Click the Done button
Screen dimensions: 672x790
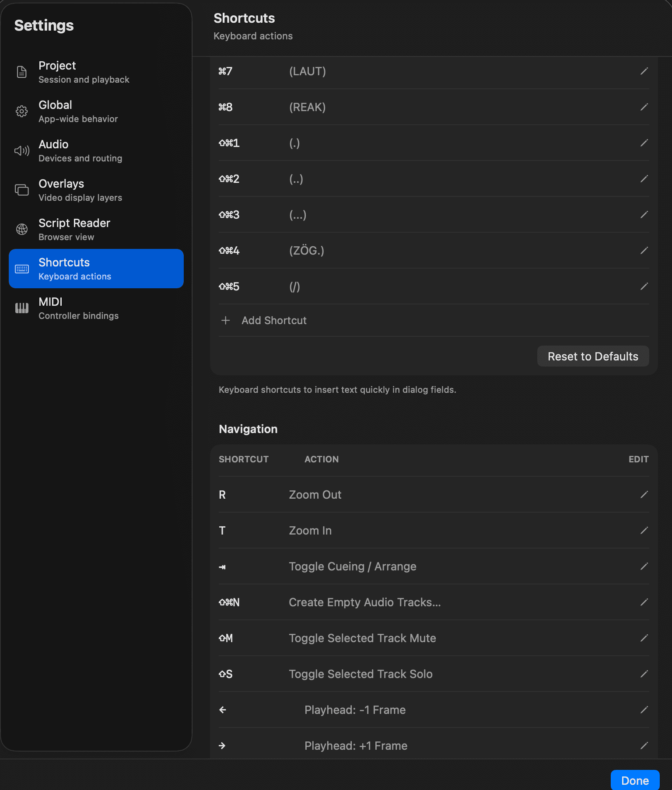(635, 780)
